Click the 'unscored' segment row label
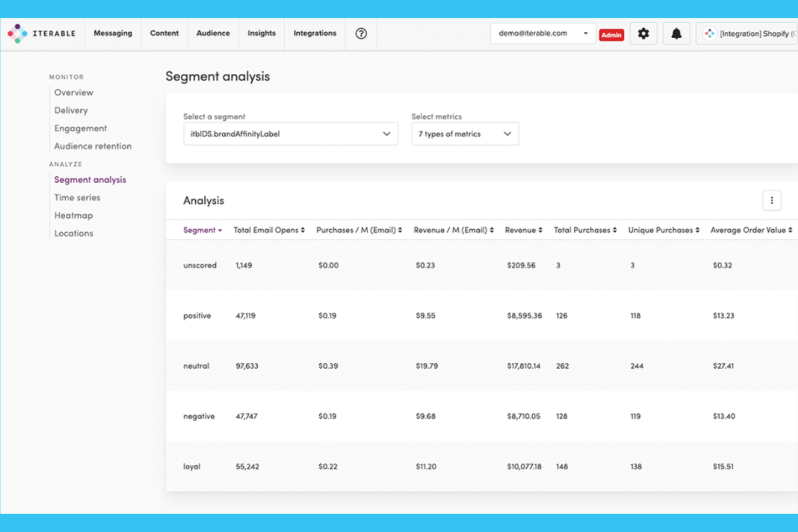This screenshot has height=532, width=798. pos(200,265)
